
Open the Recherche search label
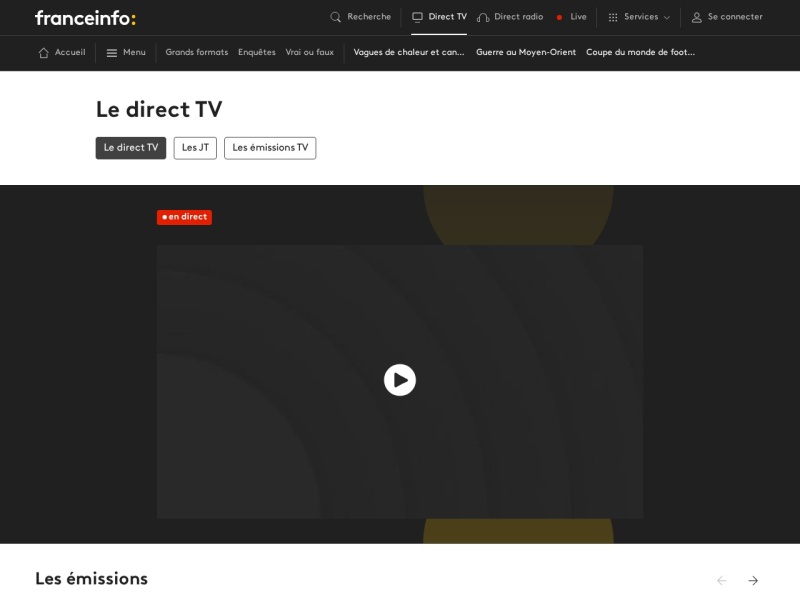tap(369, 17)
